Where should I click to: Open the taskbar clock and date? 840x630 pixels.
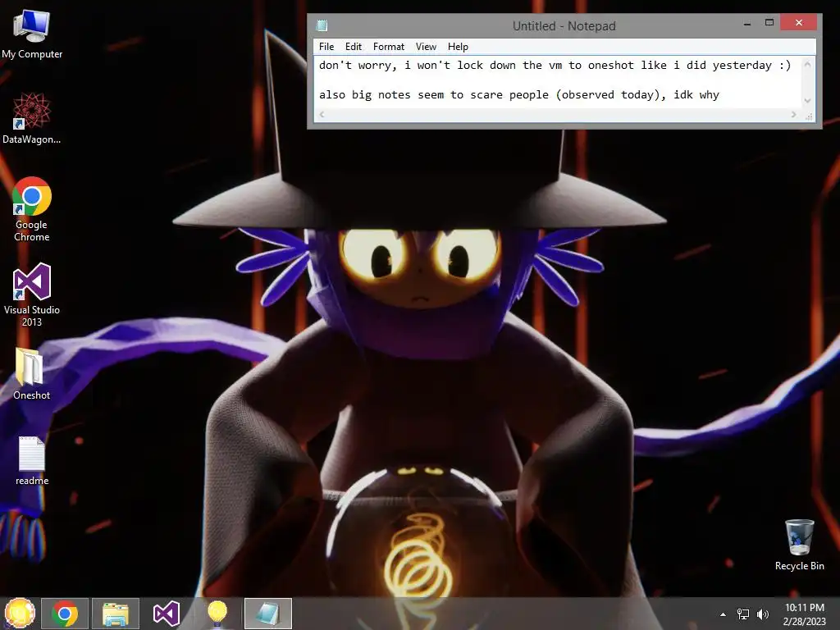805,614
